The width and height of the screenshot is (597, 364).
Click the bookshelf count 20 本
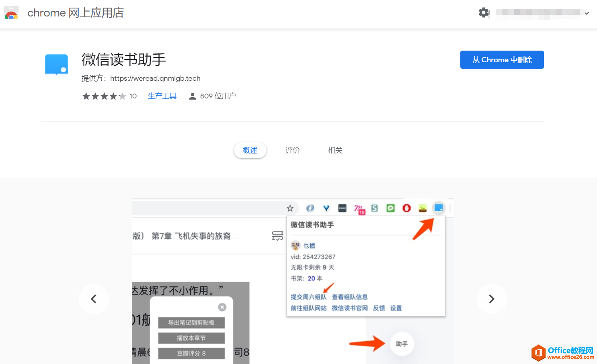tap(315, 278)
